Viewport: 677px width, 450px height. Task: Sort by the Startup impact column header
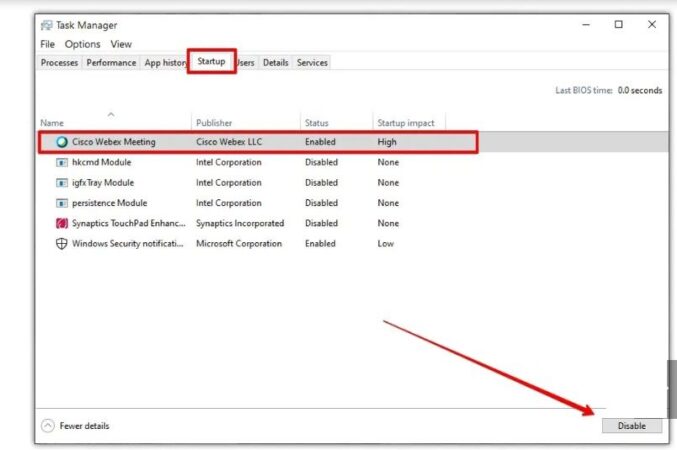[406, 123]
